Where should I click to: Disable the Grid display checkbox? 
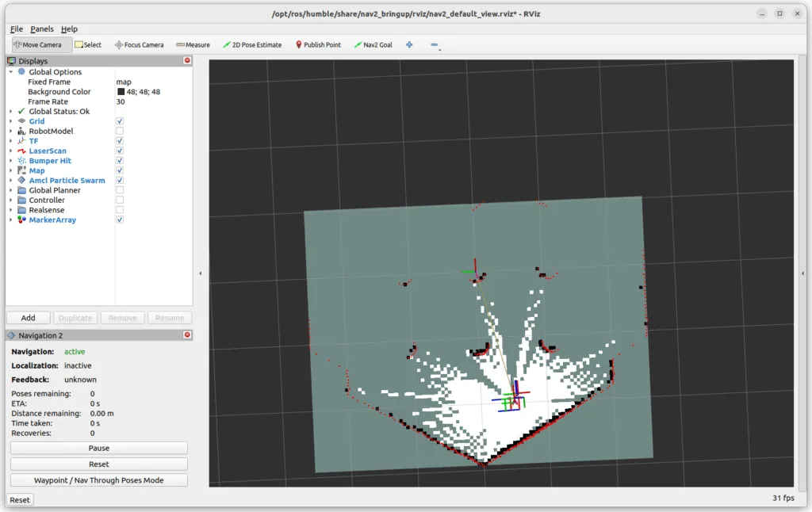(x=120, y=121)
